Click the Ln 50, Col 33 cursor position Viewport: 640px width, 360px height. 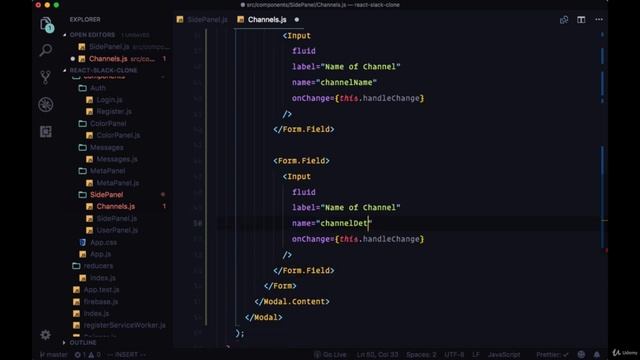(377, 355)
